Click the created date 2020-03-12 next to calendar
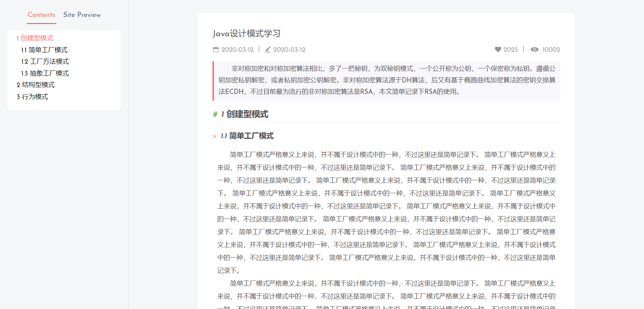 tap(237, 49)
